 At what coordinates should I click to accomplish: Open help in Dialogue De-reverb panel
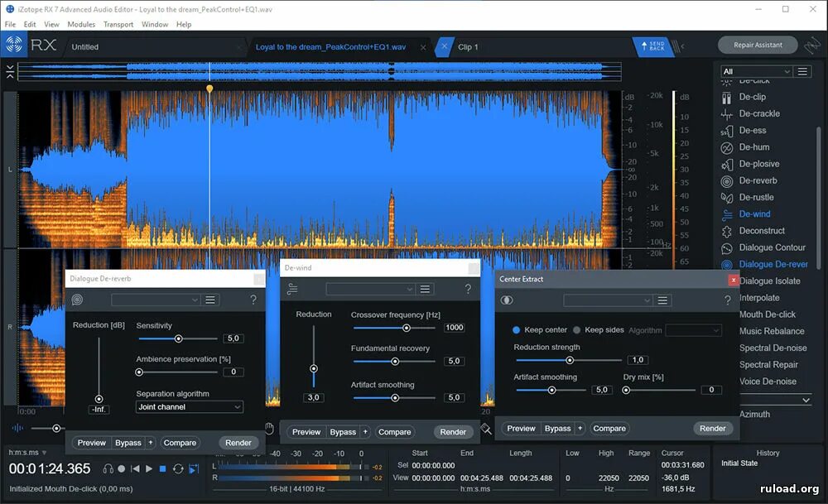point(253,300)
